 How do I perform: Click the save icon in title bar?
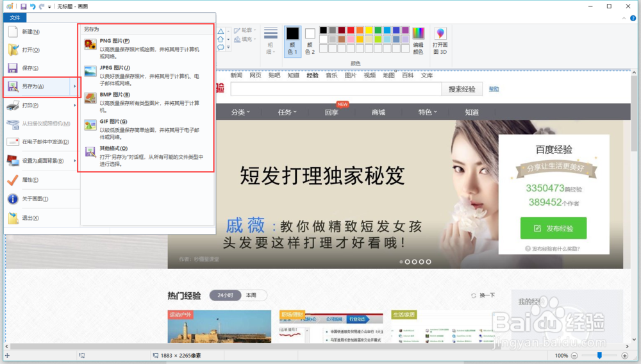click(x=23, y=6)
